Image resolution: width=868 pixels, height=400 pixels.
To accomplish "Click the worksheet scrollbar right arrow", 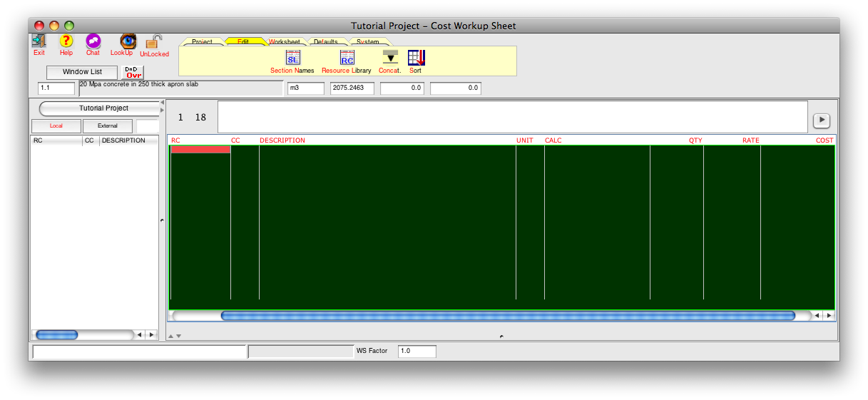I will point(829,315).
